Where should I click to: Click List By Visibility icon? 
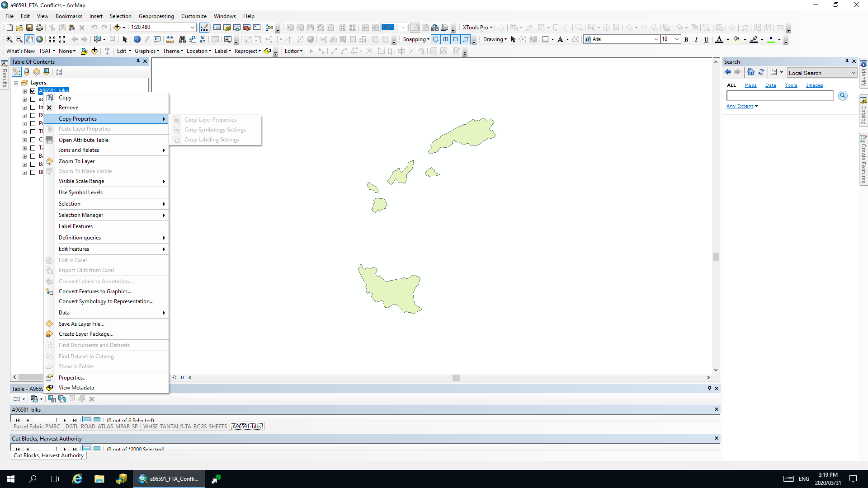pyautogui.click(x=37, y=72)
